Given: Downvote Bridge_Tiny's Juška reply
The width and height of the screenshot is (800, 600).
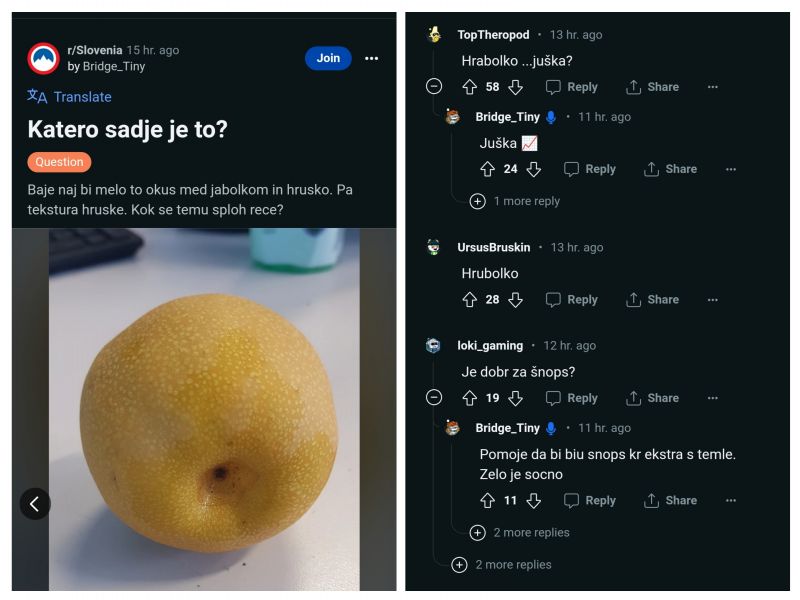Looking at the screenshot, I should (534, 169).
